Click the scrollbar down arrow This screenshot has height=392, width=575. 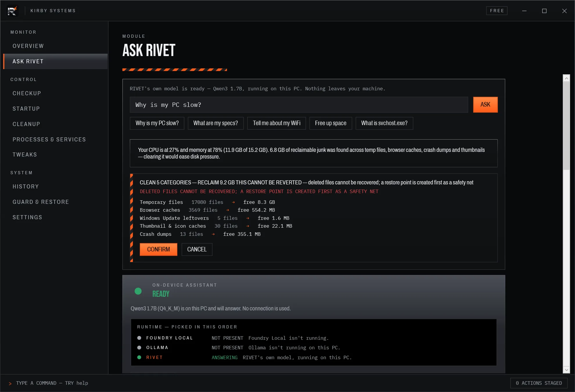point(566,370)
